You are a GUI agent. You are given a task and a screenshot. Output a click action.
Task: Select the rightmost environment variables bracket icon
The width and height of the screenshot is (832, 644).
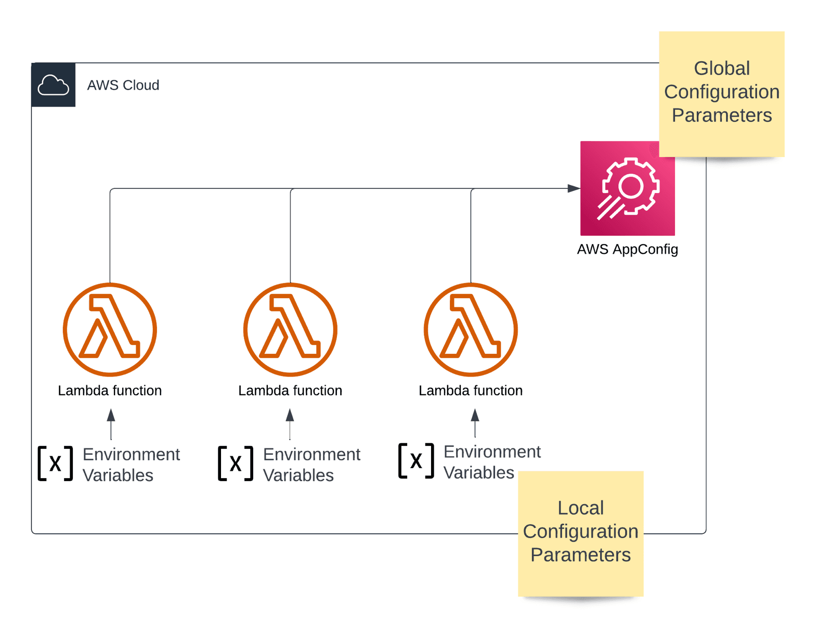point(416,460)
